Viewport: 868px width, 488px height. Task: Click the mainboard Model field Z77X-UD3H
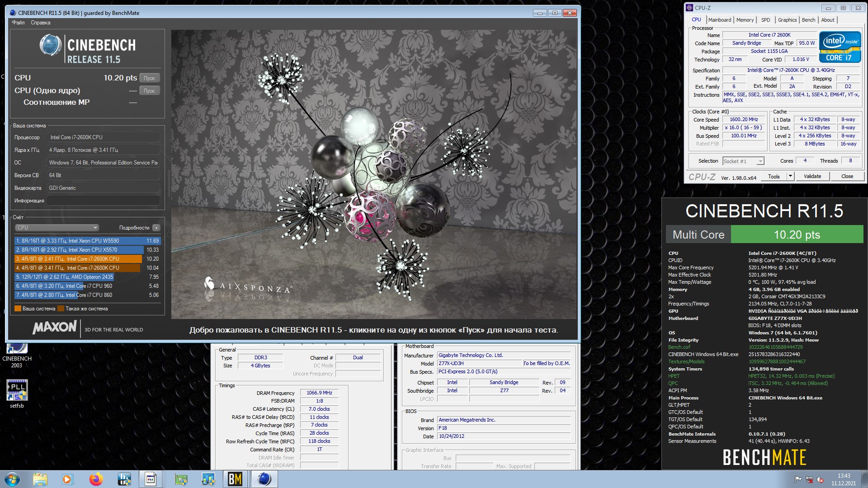click(480, 364)
